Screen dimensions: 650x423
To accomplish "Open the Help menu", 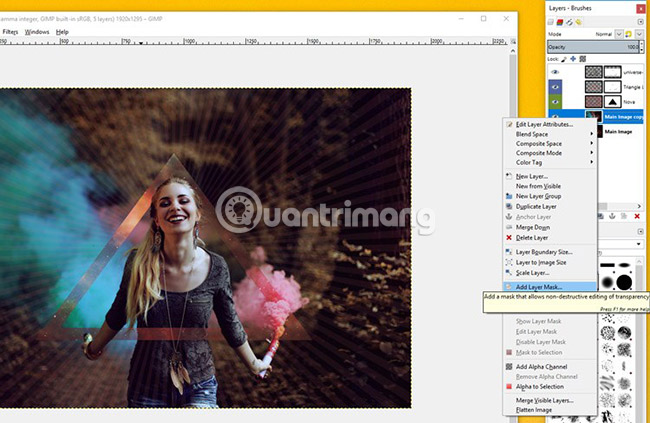I will click(62, 32).
